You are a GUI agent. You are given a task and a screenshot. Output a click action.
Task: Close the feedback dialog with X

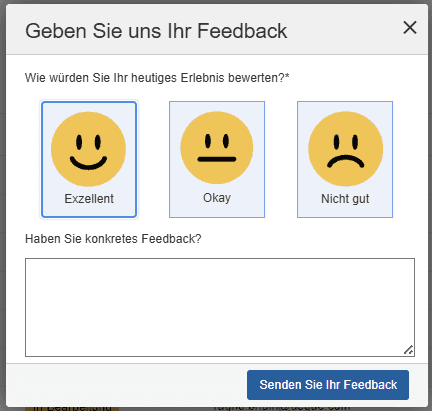[x=410, y=27]
